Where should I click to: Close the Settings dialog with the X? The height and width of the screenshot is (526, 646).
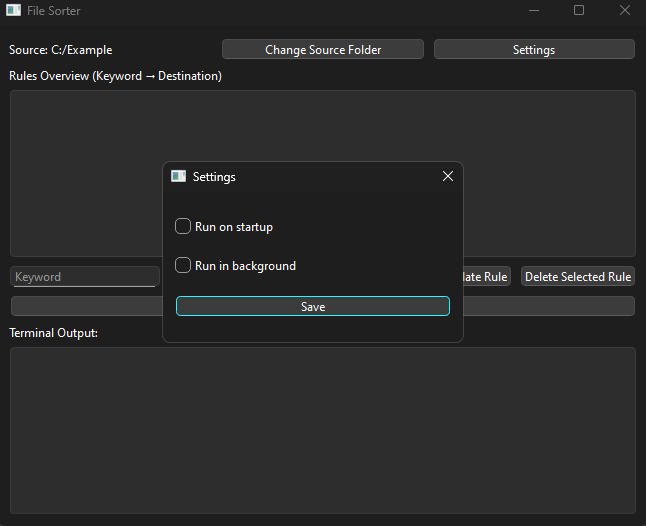(448, 176)
